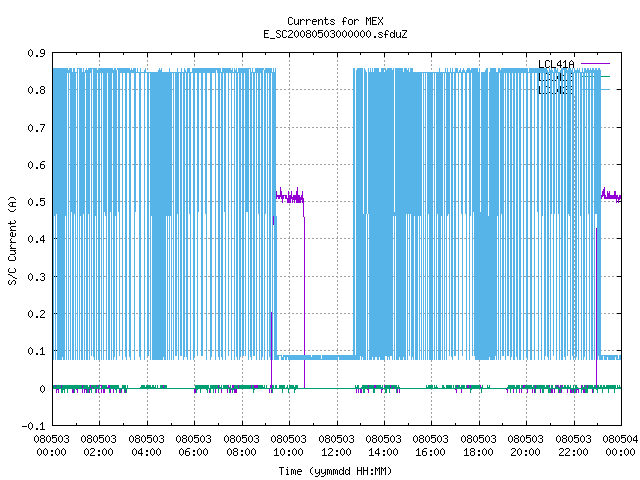The height and width of the screenshot is (480, 640).
Task: Click the 20:00 time tick label
Action: pyautogui.click(x=526, y=452)
